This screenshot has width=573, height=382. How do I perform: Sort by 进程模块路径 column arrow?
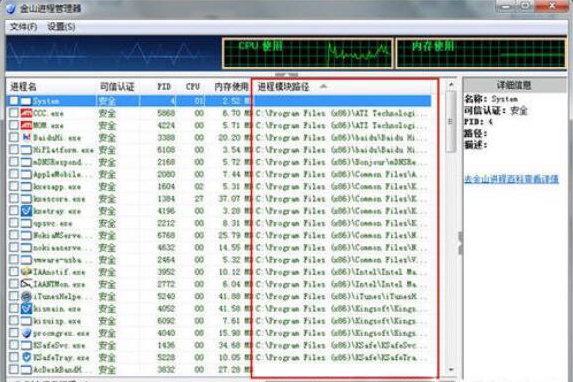(323, 87)
